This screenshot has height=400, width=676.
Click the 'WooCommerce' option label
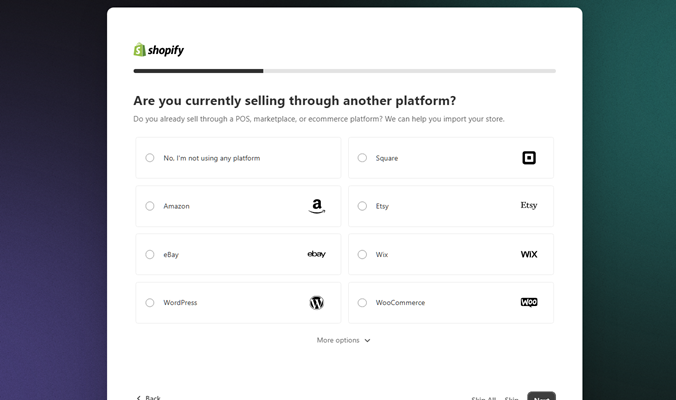[x=400, y=303]
